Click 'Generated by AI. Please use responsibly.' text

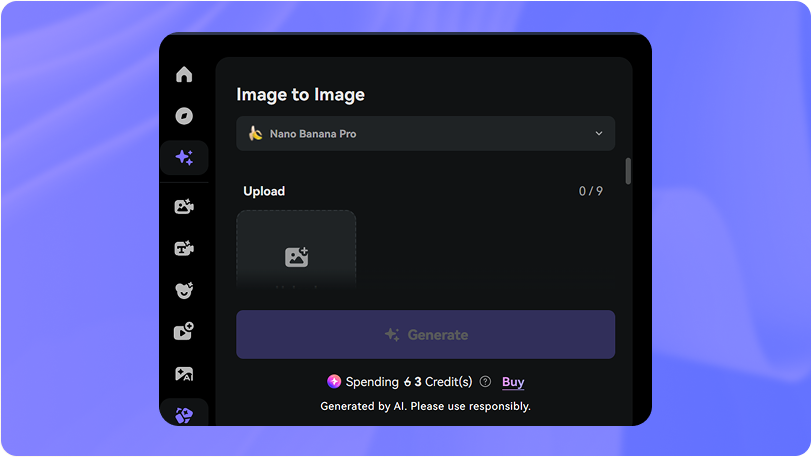(426, 406)
